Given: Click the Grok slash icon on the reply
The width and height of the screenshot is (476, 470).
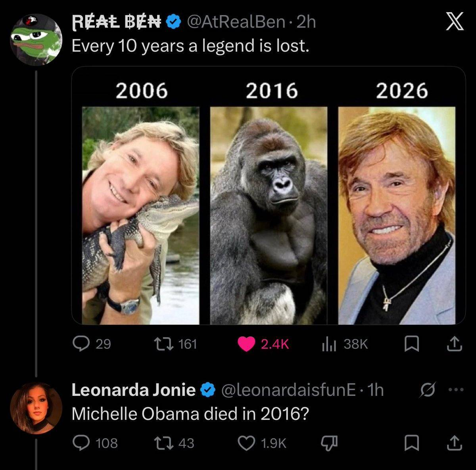Looking at the screenshot, I should point(427,390).
